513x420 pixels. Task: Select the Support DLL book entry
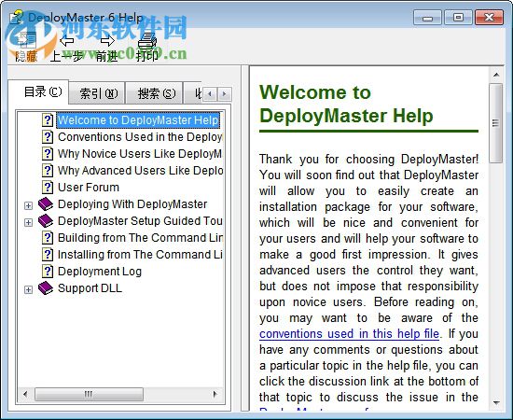pyautogui.click(x=90, y=288)
